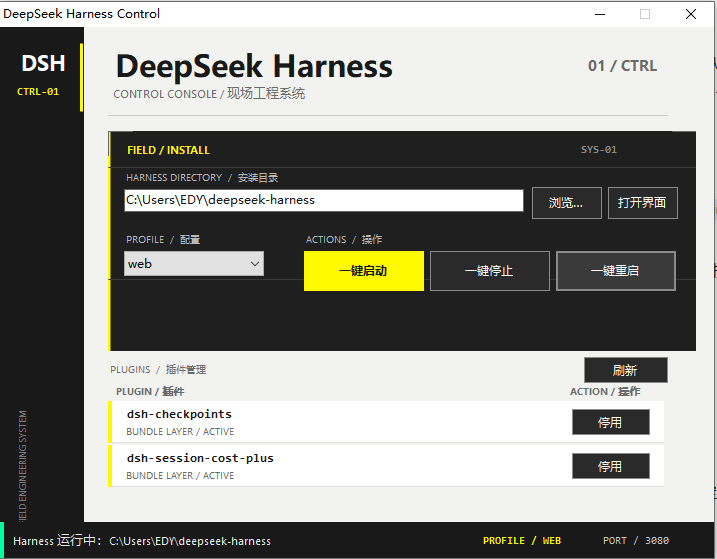Screen dimensions: 717x559
Task: Click the PLUGINS / 插件管理 section heading
Action: 158,370
